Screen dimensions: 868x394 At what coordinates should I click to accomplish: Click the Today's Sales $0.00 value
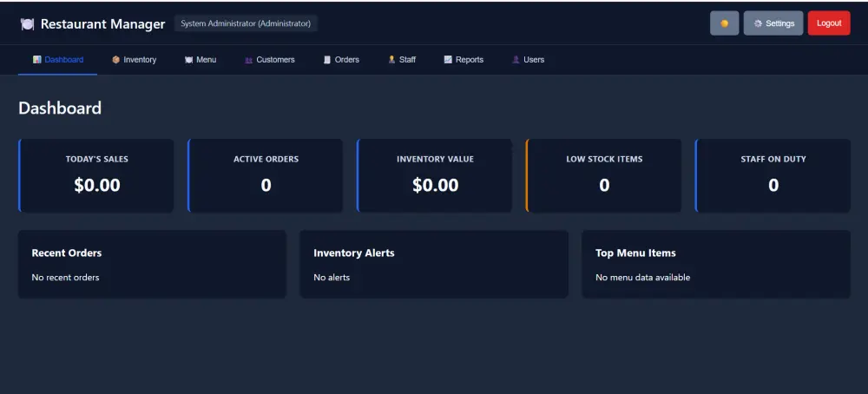pyautogui.click(x=97, y=185)
